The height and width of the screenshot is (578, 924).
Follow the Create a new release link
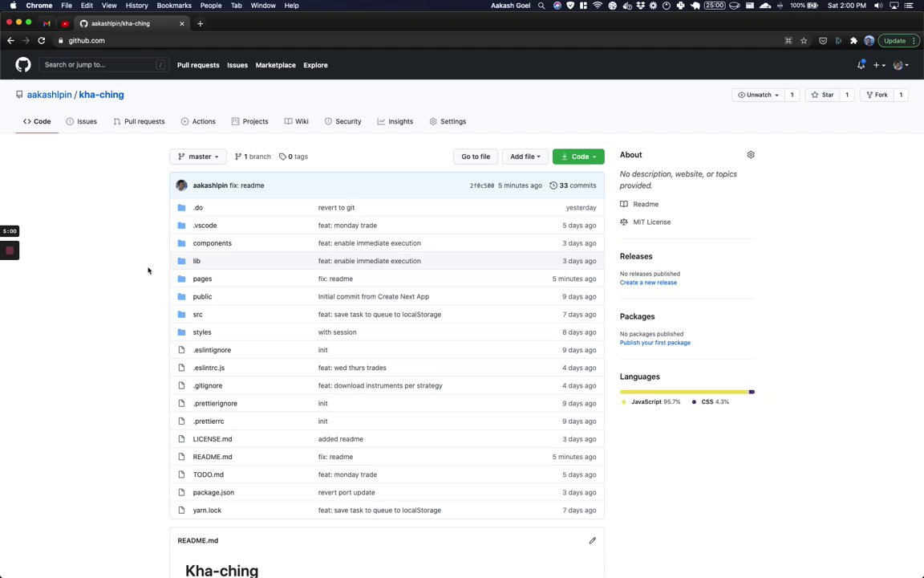click(x=648, y=283)
